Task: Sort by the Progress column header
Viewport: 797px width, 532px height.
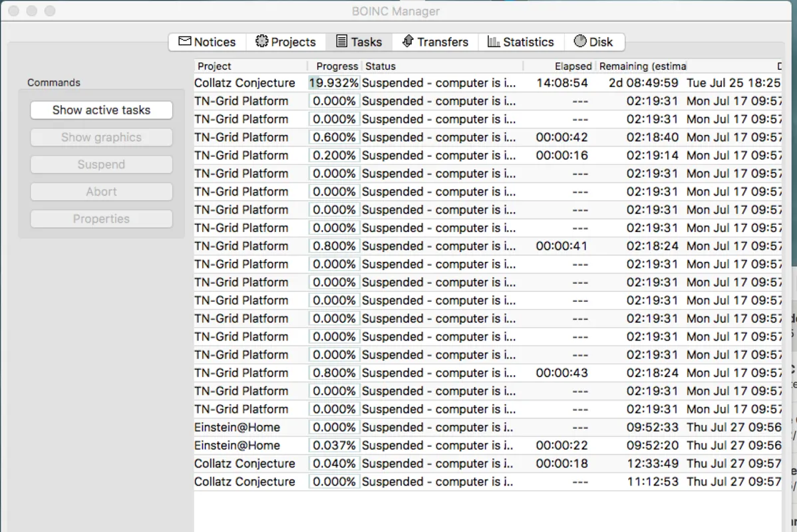Action: 335,66
